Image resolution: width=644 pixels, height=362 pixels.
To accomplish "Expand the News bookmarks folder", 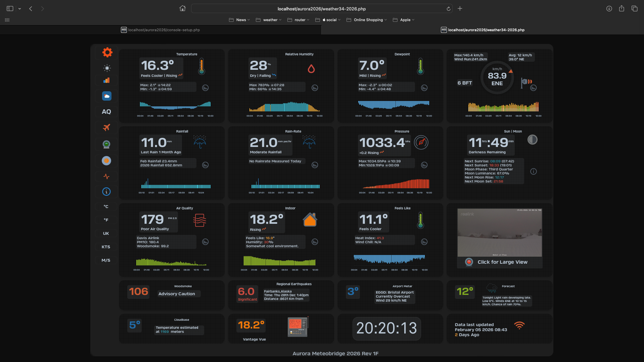I will click(x=239, y=20).
